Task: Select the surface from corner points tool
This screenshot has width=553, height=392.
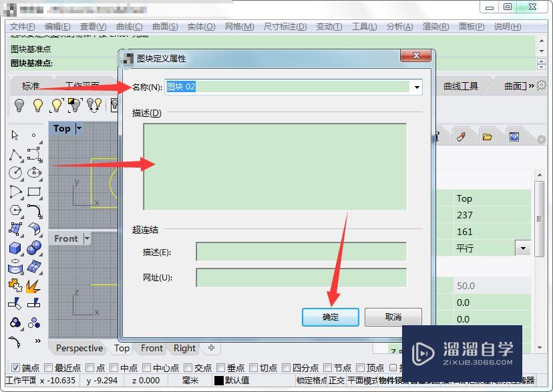Action: click(x=15, y=229)
